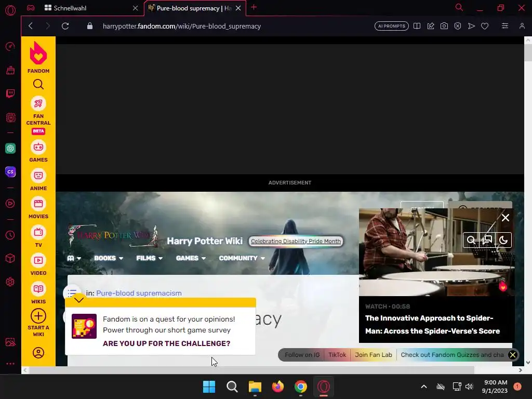Viewport: 532px width, 399px height.
Task: Open the TV section icon
Action: [38, 232]
